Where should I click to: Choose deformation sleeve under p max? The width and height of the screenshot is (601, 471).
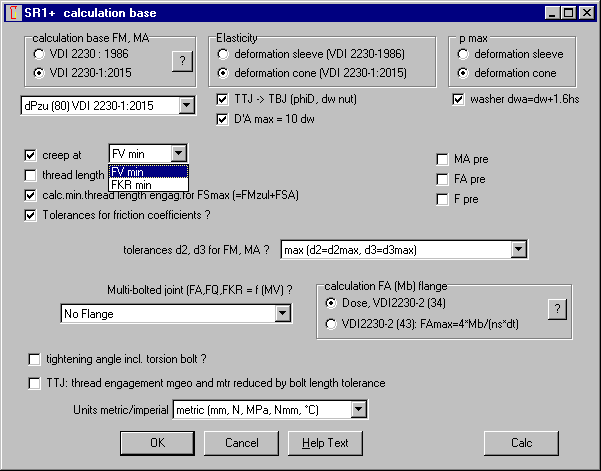pos(463,54)
